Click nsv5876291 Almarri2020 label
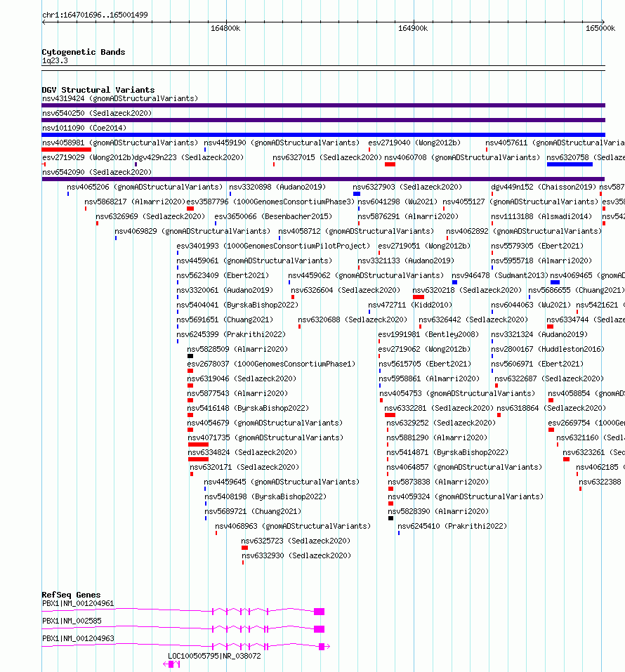The height and width of the screenshot is (672, 625). pos(408,216)
